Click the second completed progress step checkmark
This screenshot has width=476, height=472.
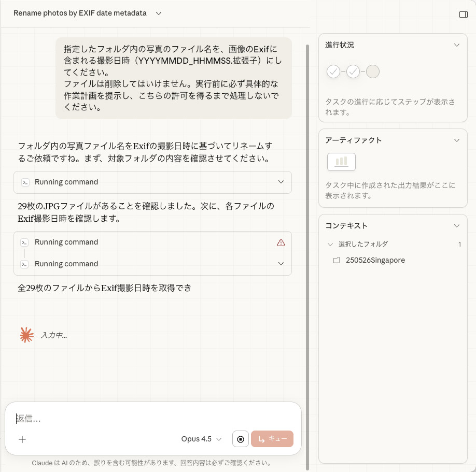click(353, 71)
